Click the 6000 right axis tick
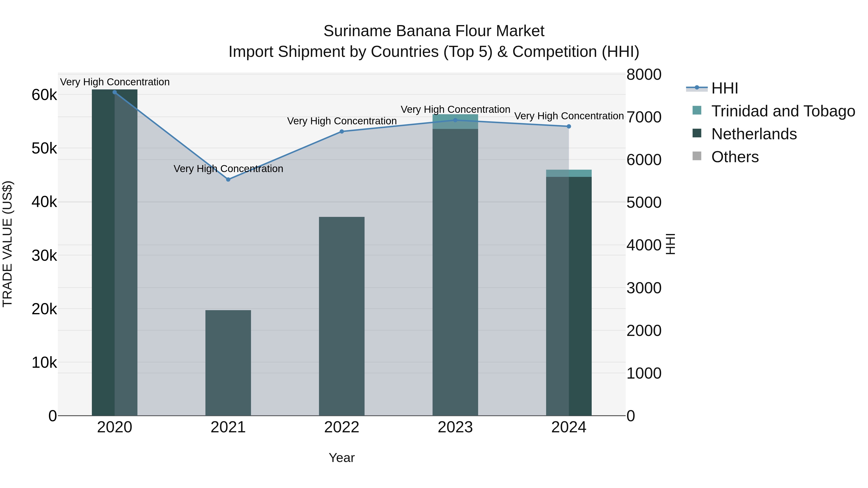The width and height of the screenshot is (868, 488). point(644,160)
